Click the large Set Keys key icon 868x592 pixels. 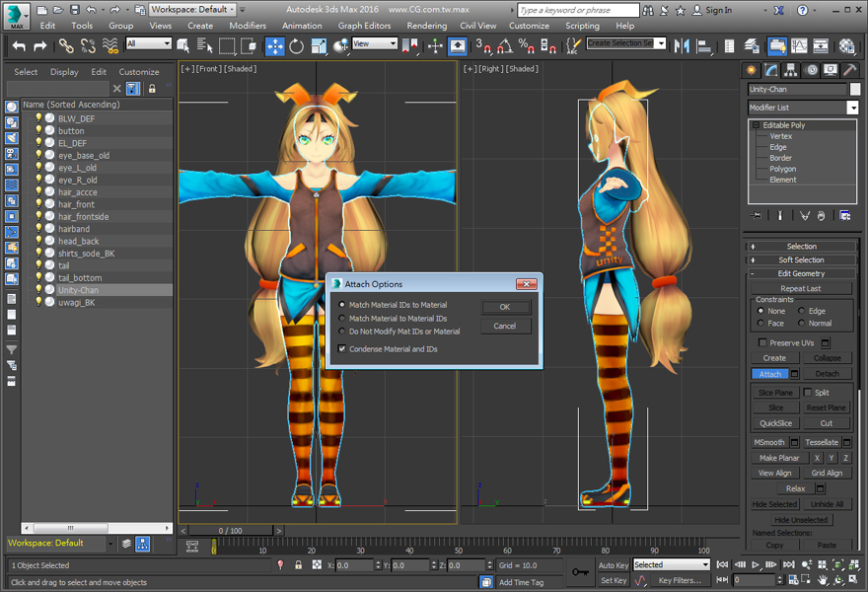pyautogui.click(x=580, y=572)
